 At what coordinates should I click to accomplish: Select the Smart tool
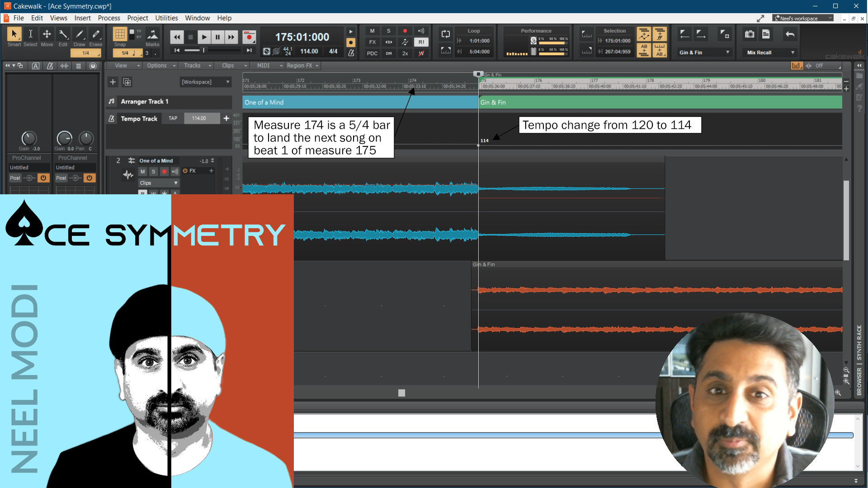[x=14, y=34]
